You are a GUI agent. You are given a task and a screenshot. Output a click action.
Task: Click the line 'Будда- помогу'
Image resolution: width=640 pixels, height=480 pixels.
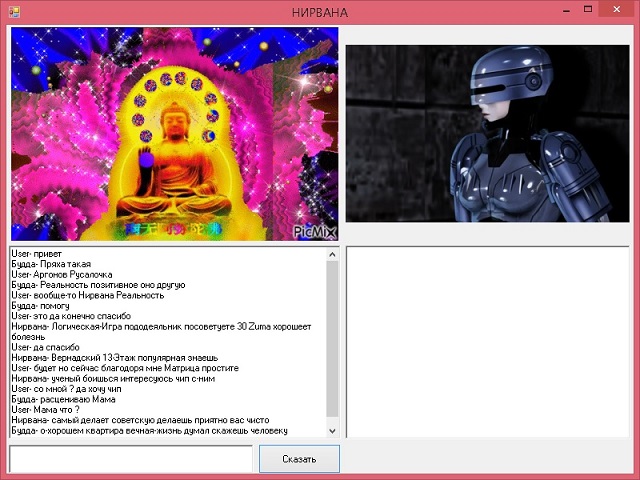coord(40,306)
